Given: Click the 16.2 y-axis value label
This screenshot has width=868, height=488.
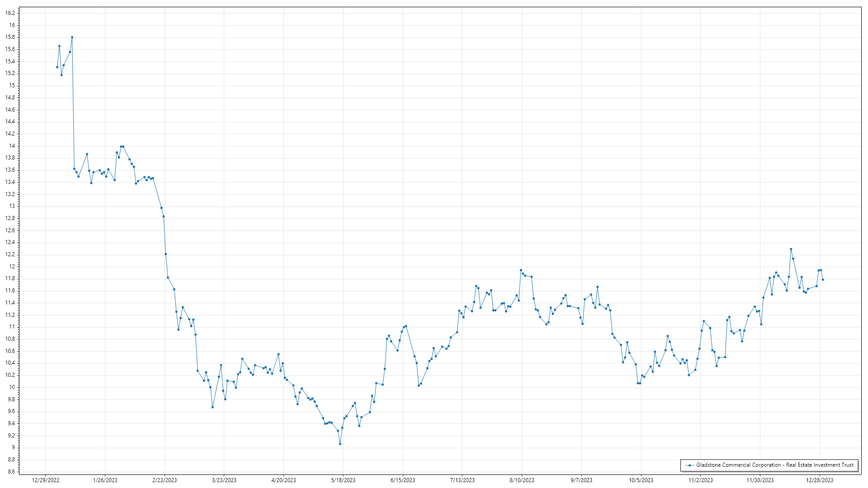Looking at the screenshot, I should tap(10, 13).
